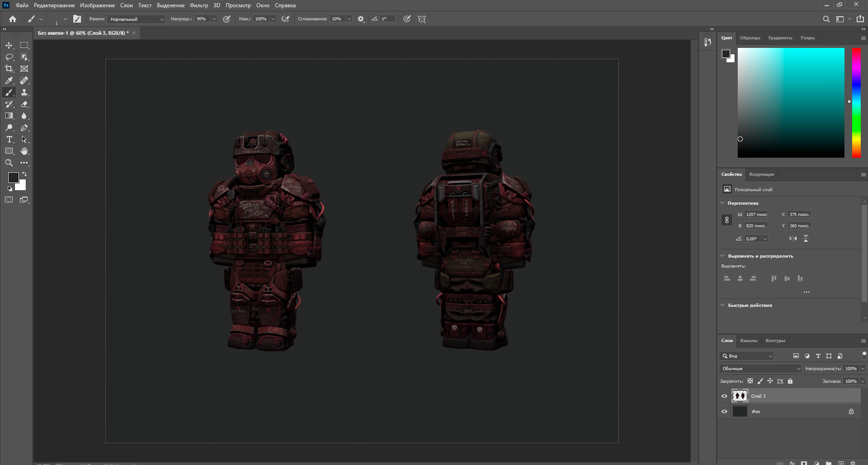The height and width of the screenshot is (465, 868).
Task: Flip layer vertically in Properties
Action: coord(806,239)
